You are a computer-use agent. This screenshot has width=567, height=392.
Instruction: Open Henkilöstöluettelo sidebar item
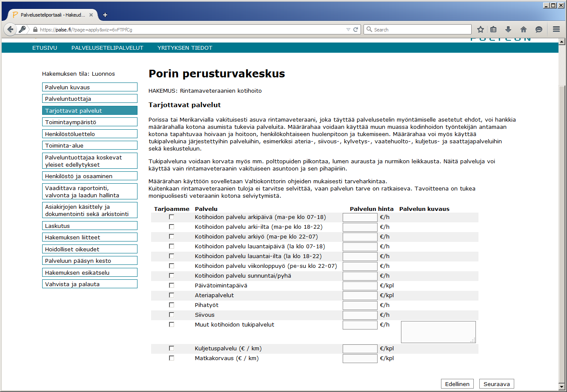click(90, 134)
